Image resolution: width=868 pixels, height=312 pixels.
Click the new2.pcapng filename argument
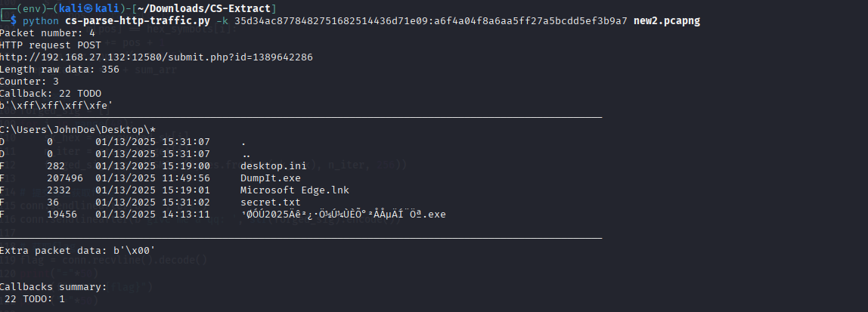coord(666,20)
